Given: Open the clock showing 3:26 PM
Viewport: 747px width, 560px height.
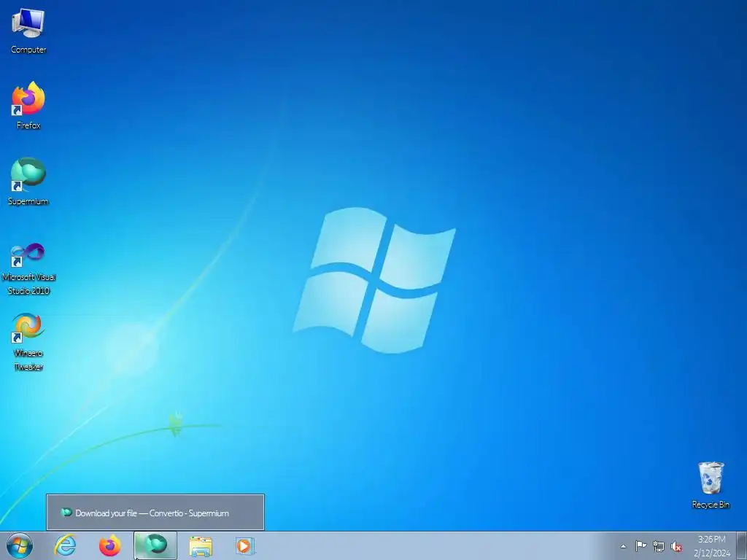Looking at the screenshot, I should tap(712, 546).
